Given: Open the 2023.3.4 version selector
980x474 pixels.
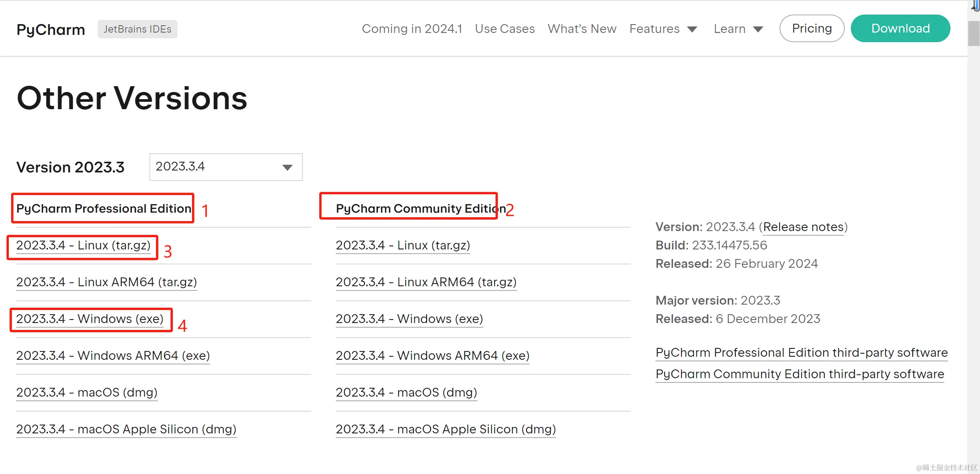Looking at the screenshot, I should point(226,167).
